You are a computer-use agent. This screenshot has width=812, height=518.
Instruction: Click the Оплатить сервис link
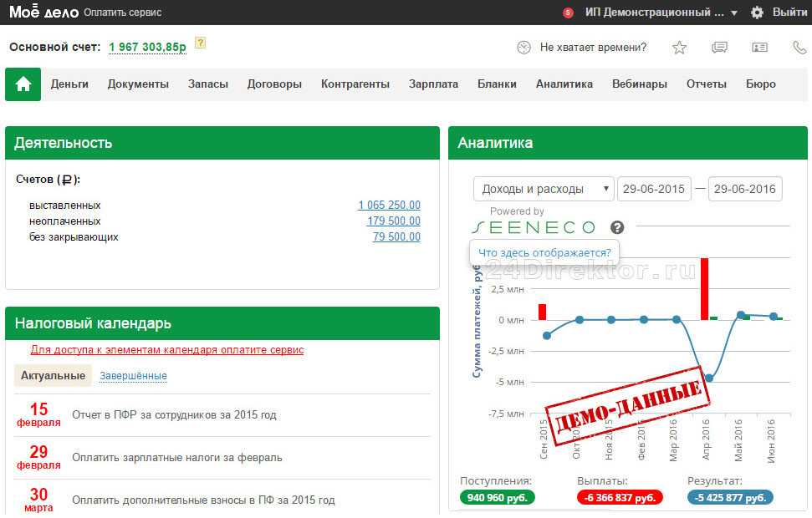point(123,13)
